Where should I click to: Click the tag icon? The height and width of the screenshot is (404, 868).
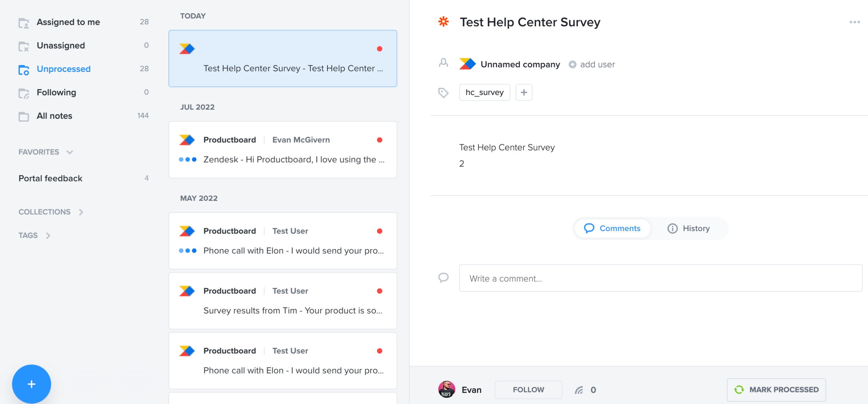point(443,93)
